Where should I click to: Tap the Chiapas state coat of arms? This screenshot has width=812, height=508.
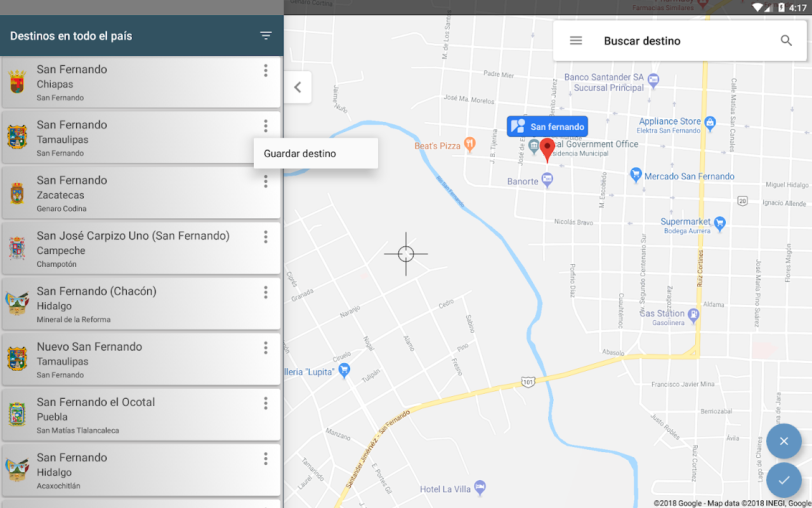click(17, 82)
